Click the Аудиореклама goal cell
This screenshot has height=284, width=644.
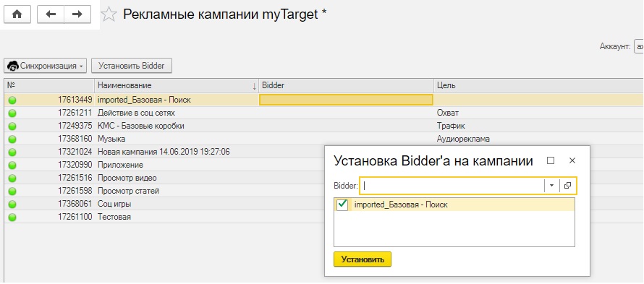[x=463, y=139]
